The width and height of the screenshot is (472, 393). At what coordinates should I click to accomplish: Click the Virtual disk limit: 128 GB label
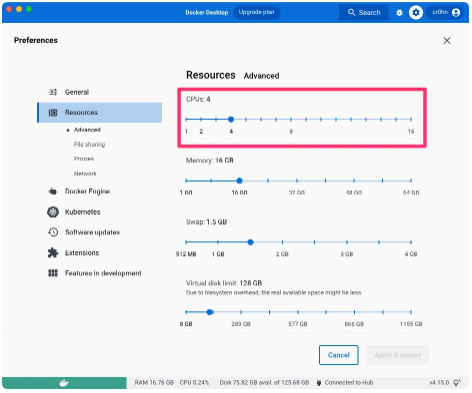224,283
